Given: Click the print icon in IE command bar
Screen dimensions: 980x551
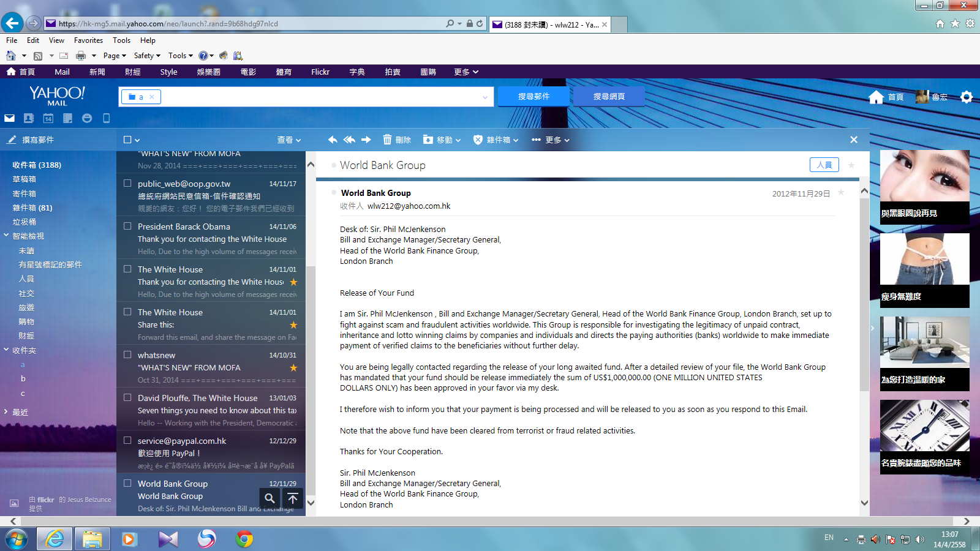Looking at the screenshot, I should click(x=80, y=56).
